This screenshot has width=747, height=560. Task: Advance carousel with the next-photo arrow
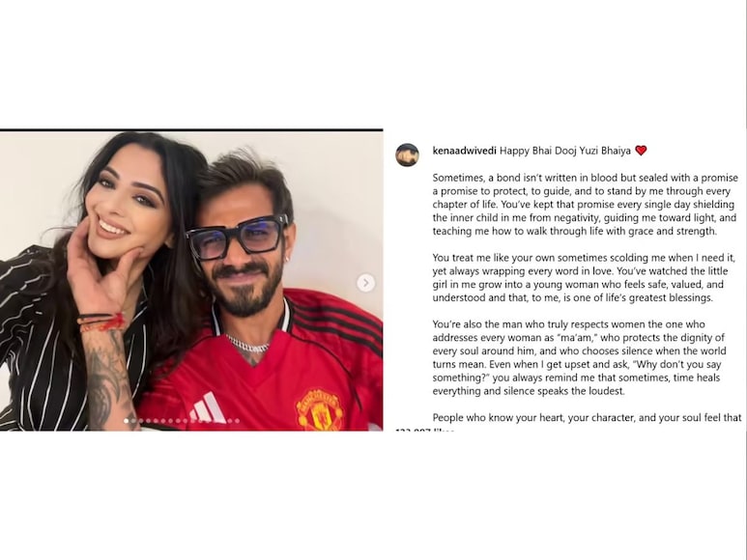366,283
